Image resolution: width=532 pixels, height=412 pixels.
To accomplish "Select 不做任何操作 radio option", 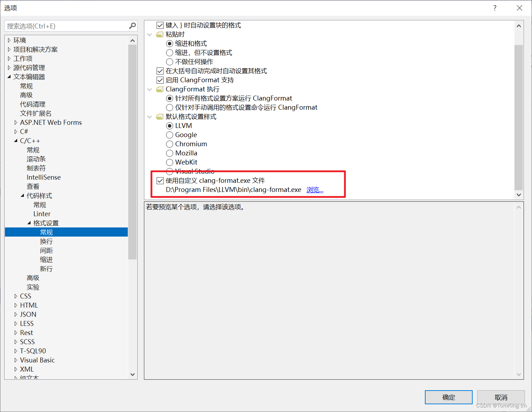I will pos(170,62).
